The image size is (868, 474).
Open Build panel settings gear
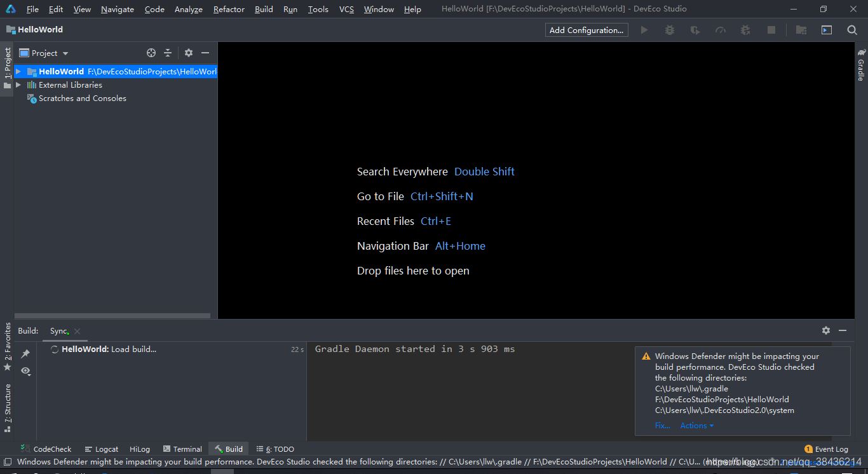[826, 330]
